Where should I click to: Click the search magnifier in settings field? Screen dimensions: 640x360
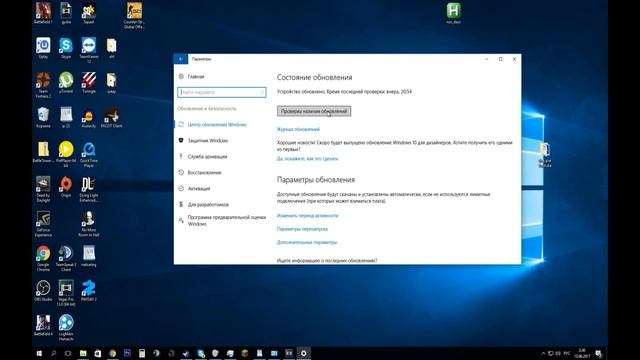(x=262, y=92)
